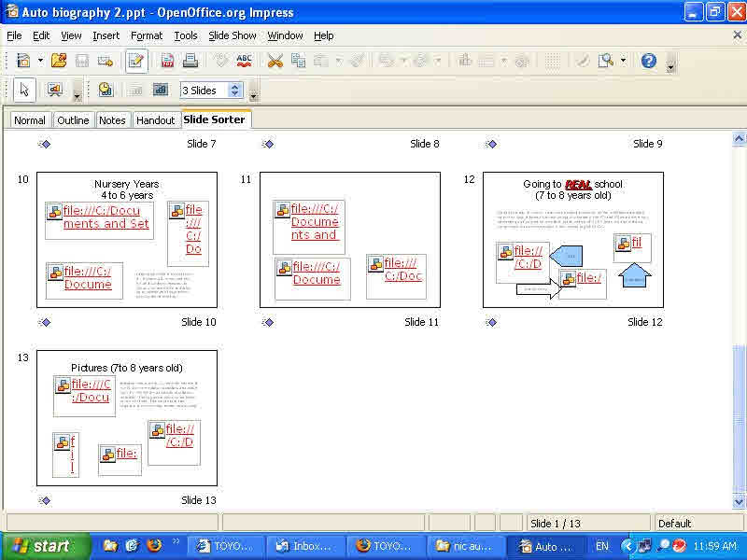The height and width of the screenshot is (560, 747).
Task: Open the View menu
Action: coord(71,35)
